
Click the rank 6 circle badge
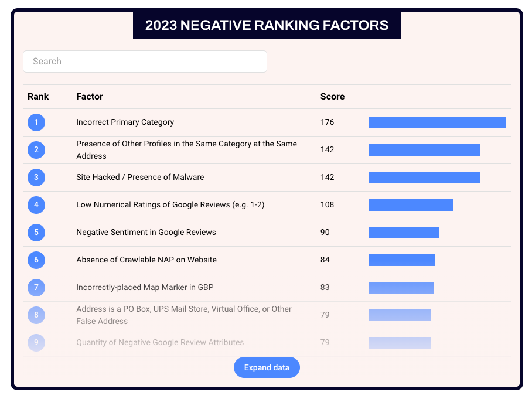click(x=36, y=260)
